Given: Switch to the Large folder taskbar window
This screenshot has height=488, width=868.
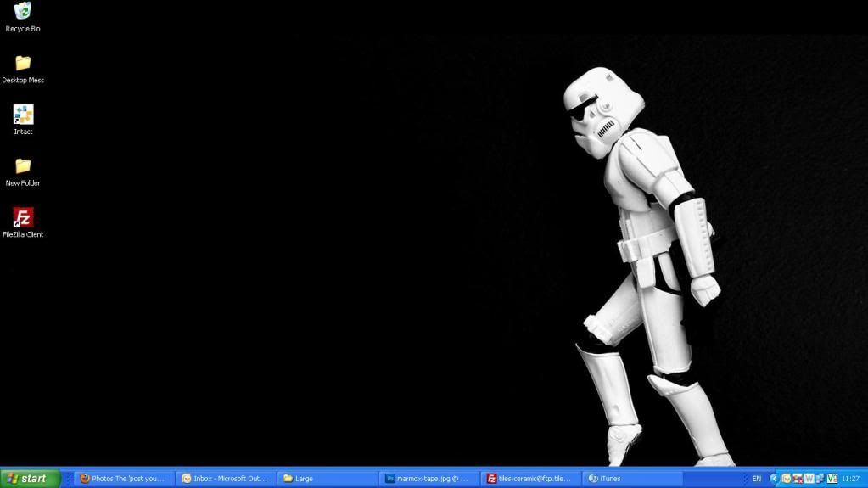Looking at the screenshot, I should pos(328,479).
